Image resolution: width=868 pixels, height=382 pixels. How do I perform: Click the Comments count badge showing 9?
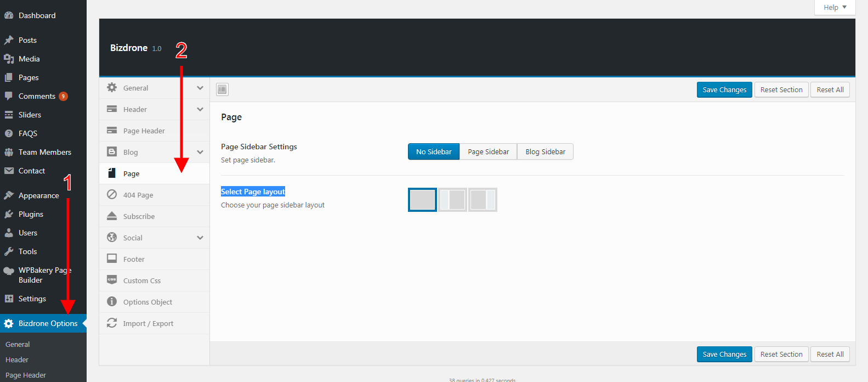(x=63, y=96)
